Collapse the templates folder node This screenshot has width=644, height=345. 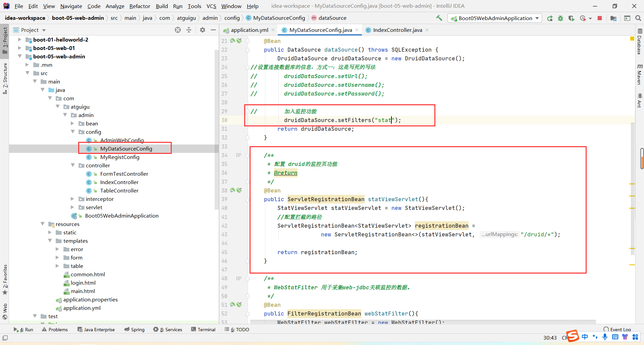click(50, 241)
